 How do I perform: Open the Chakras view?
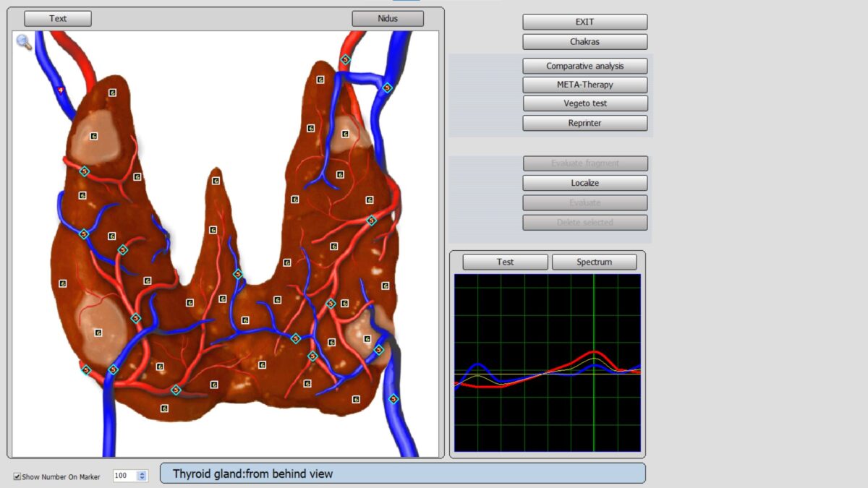click(x=584, y=42)
